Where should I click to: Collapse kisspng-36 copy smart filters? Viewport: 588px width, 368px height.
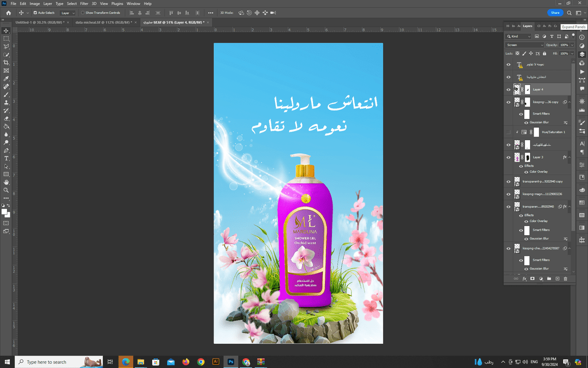[x=569, y=102]
